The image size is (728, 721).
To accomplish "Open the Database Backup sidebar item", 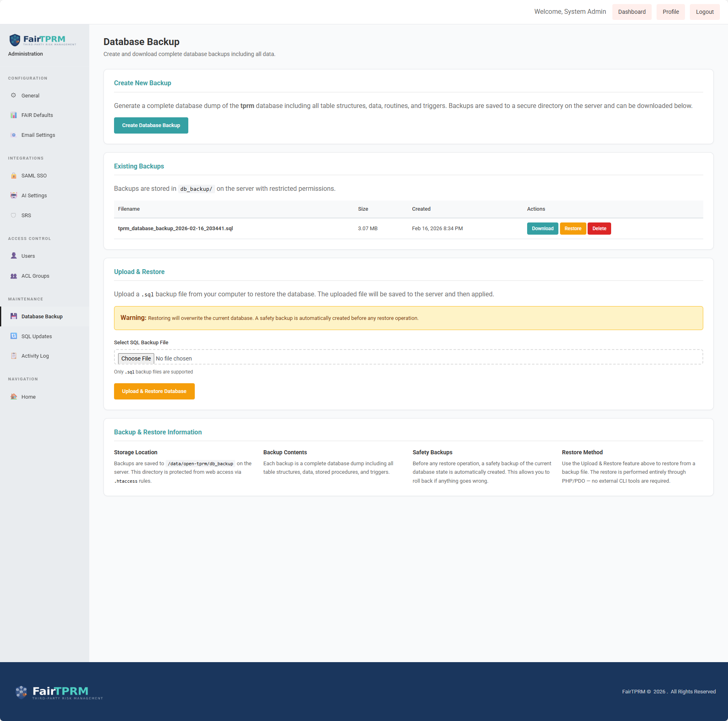I will (x=42, y=317).
